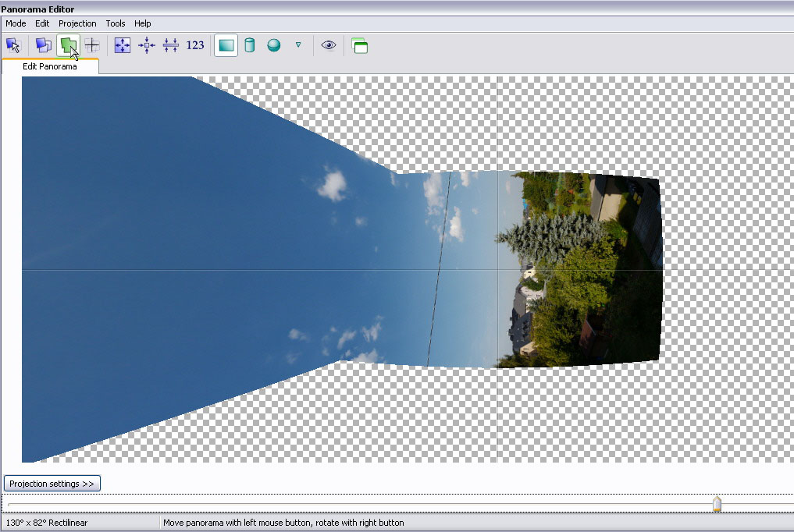Open numerical transform 123 button
The height and width of the screenshot is (532, 794).
click(x=195, y=45)
